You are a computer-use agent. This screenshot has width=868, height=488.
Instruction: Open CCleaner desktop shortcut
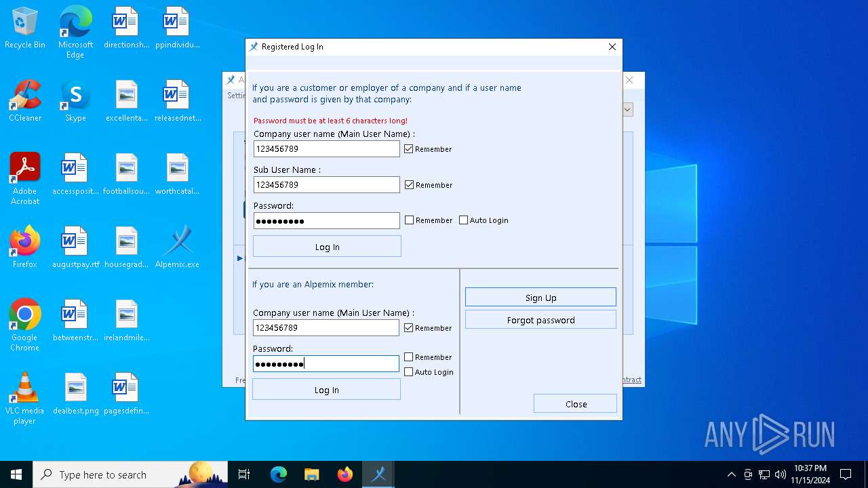(25, 101)
